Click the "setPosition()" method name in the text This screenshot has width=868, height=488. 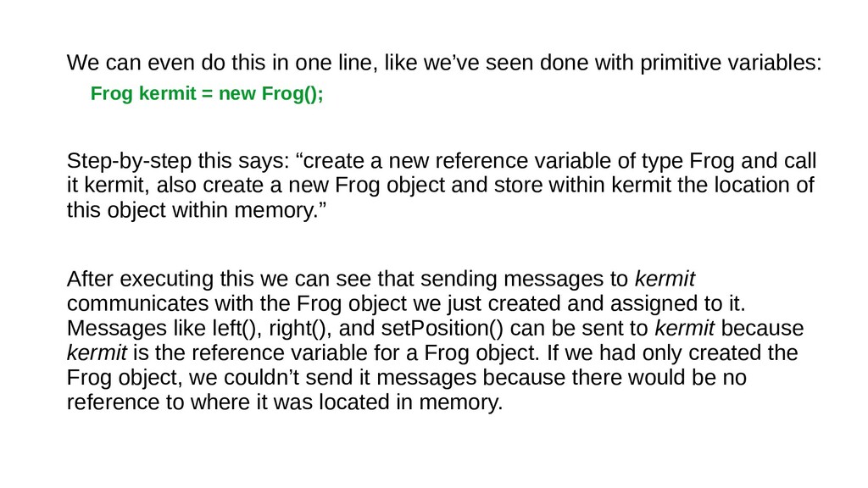point(442,328)
